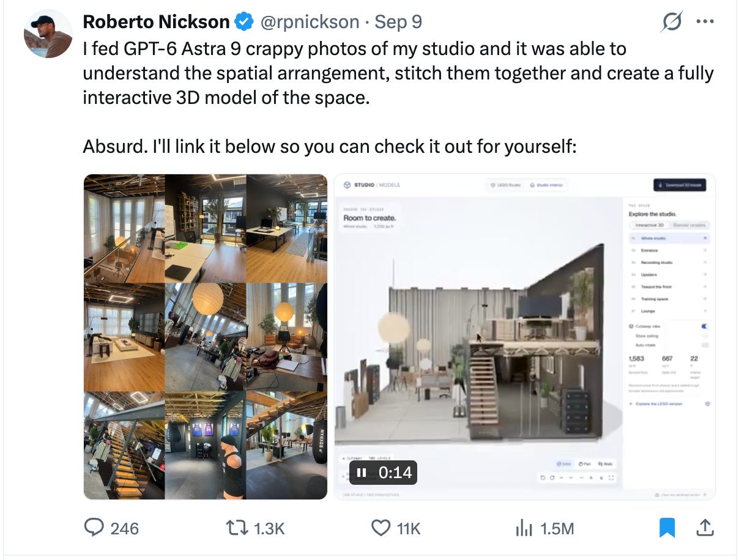This screenshot has width=739, height=560.
Task: Select the Interactive 3D tab
Action: click(650, 226)
